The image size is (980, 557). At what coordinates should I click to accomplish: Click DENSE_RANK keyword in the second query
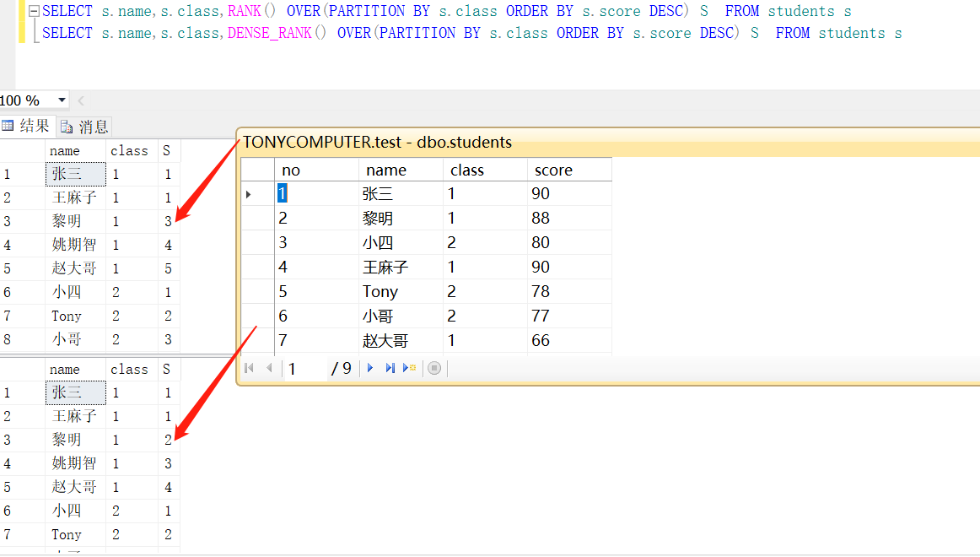[x=270, y=33]
